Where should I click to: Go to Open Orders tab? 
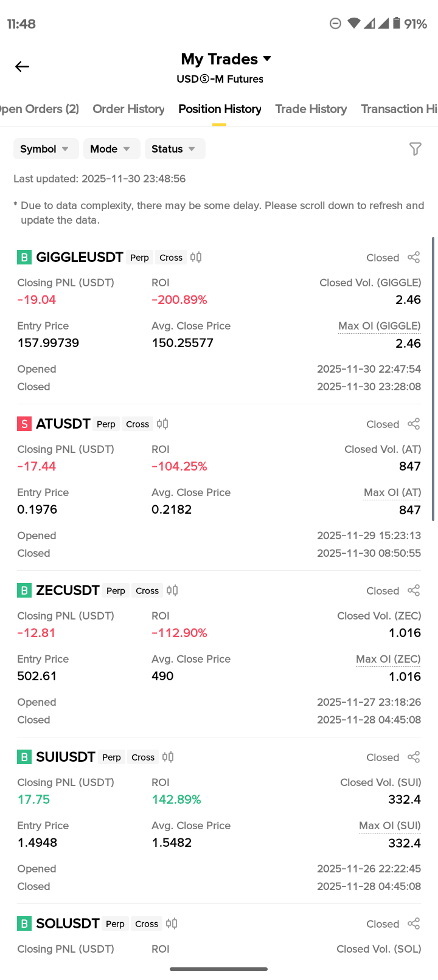38,109
